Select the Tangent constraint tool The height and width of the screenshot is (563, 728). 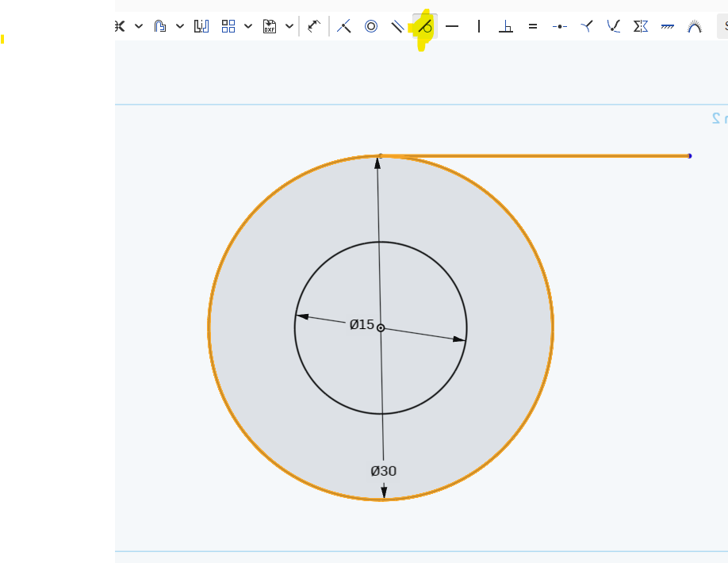(x=425, y=27)
